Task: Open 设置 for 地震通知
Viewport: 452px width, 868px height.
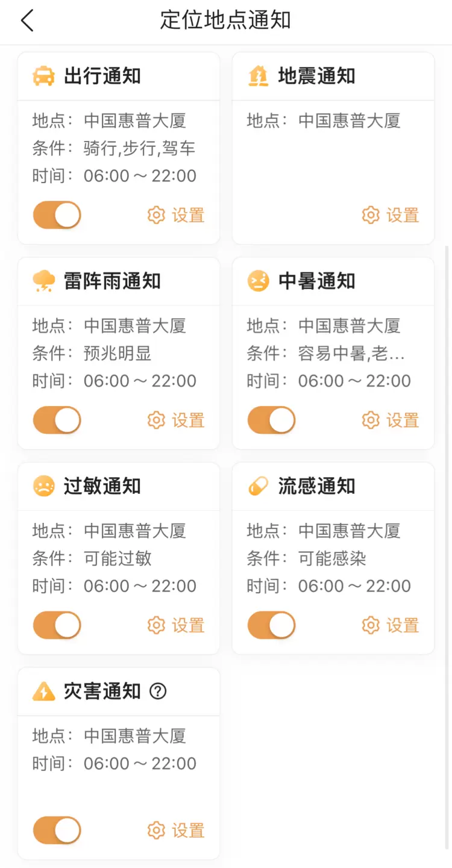Action: (x=391, y=215)
